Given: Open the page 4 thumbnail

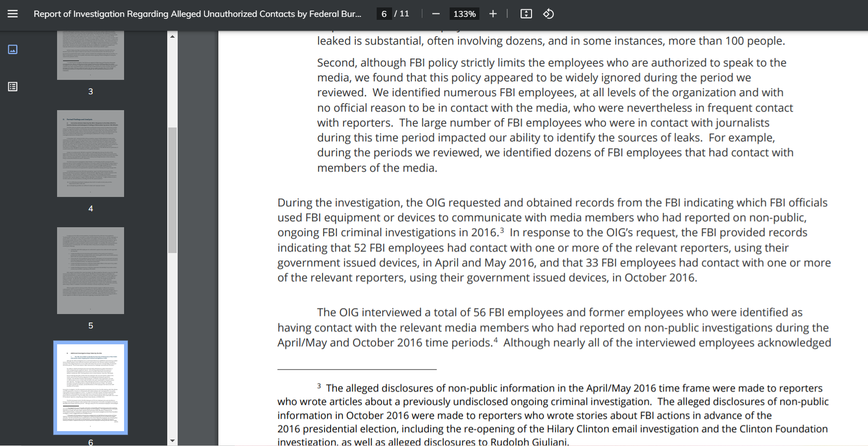Looking at the screenshot, I should pos(90,153).
